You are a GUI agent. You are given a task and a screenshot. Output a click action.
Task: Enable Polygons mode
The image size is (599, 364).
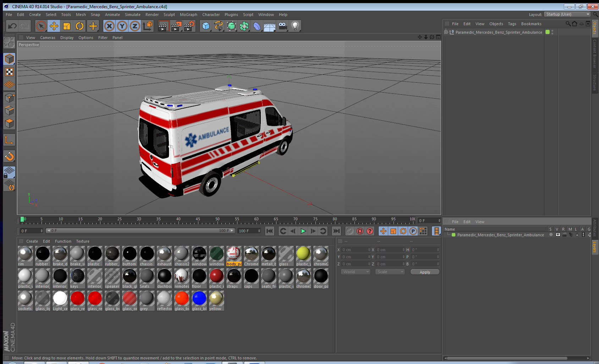(x=9, y=123)
